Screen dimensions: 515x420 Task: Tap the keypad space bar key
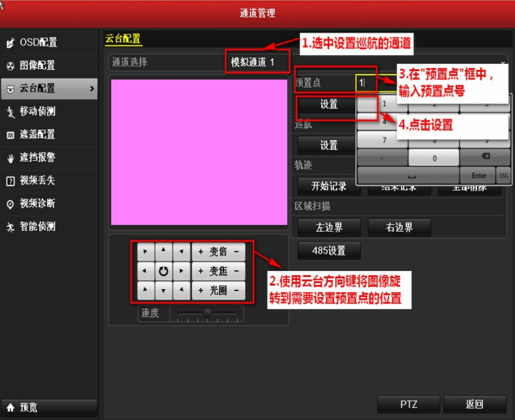pyautogui.click(x=408, y=176)
